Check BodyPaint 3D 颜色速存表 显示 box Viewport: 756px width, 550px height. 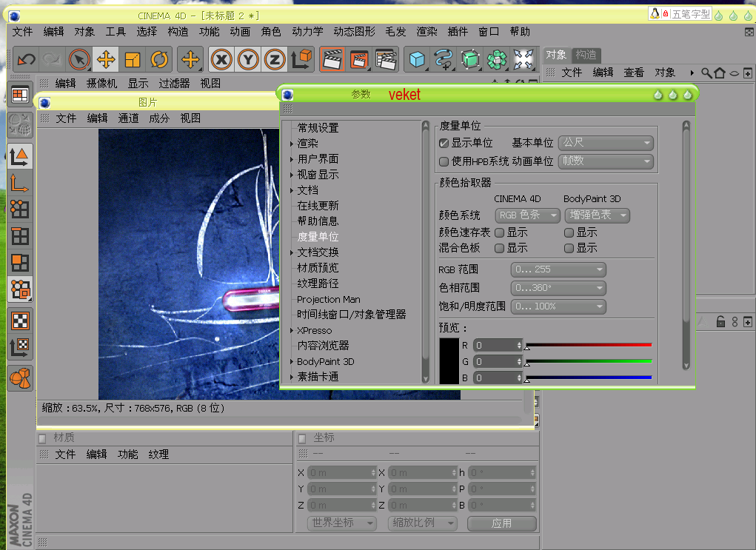coord(569,233)
